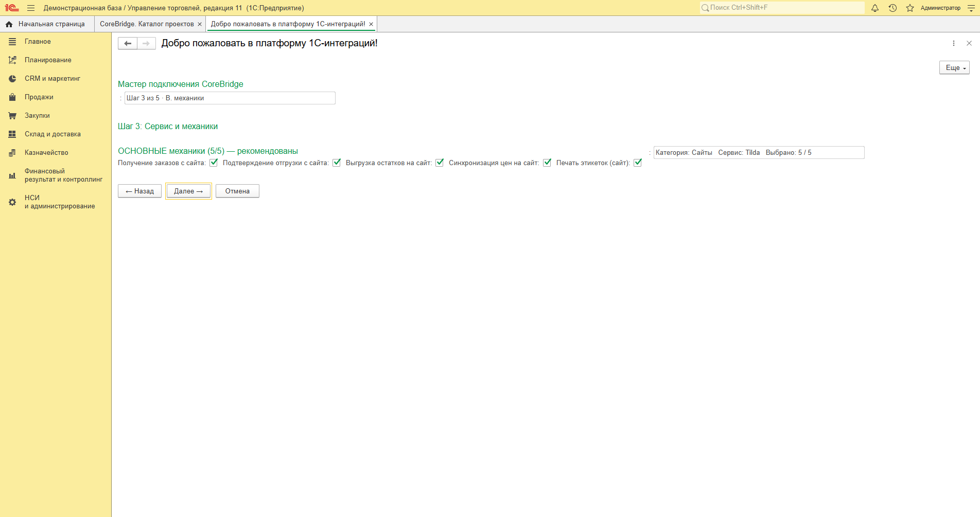Click the Администратор user name

pyautogui.click(x=940, y=8)
